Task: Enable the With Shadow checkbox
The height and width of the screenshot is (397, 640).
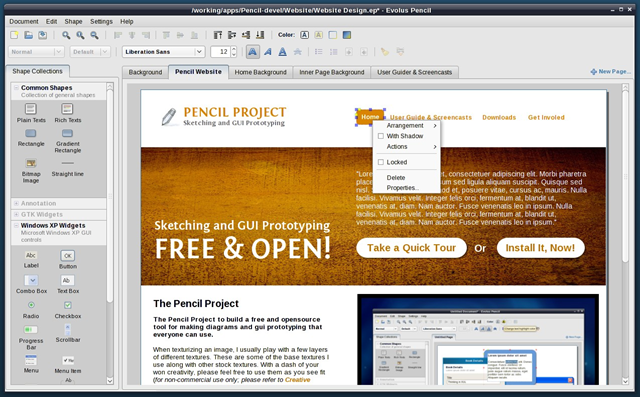Action: tap(381, 136)
